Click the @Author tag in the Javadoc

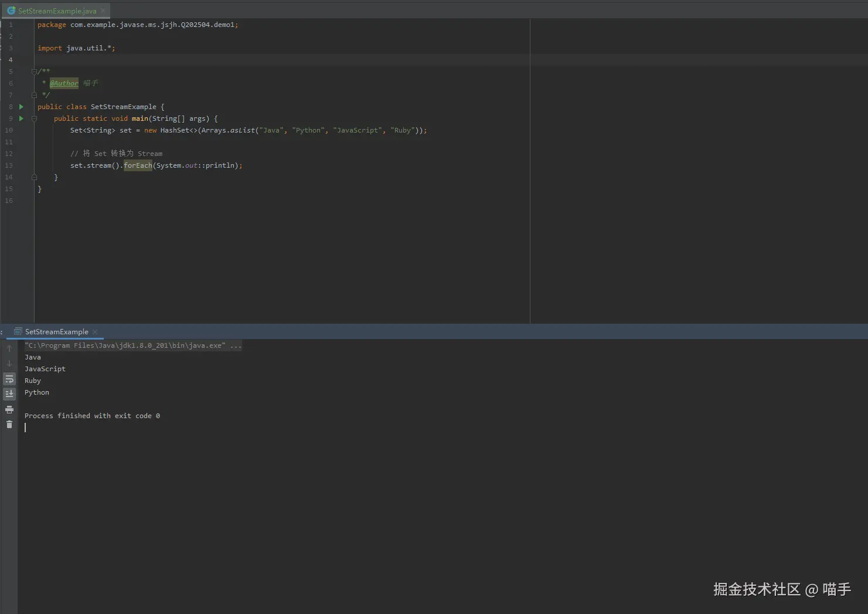click(x=64, y=83)
